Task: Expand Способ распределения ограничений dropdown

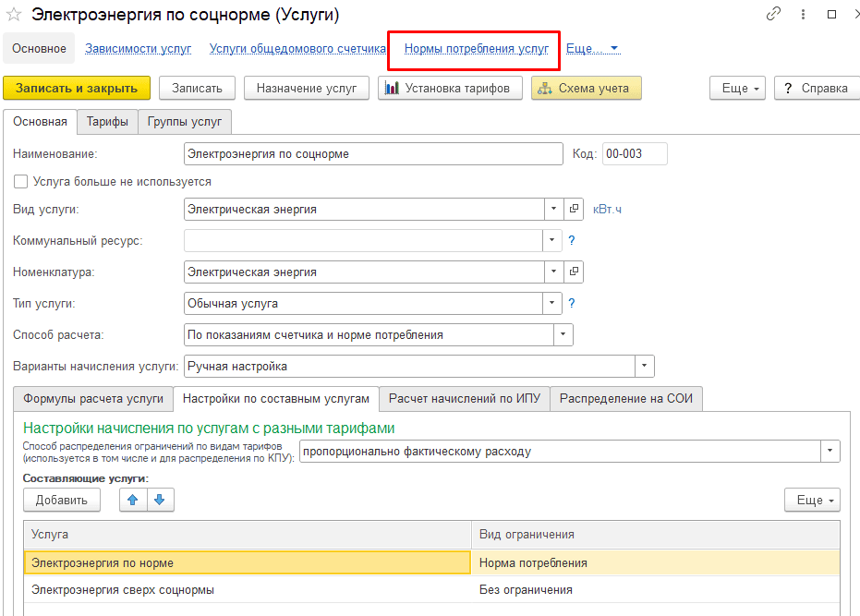Action: [x=830, y=451]
